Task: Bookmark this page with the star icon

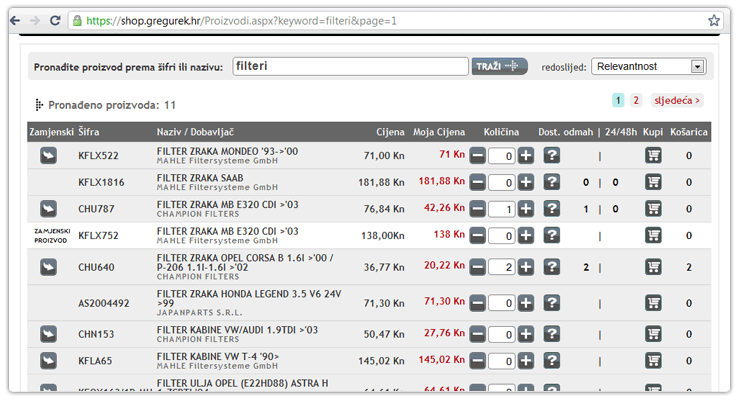Action: pos(714,20)
